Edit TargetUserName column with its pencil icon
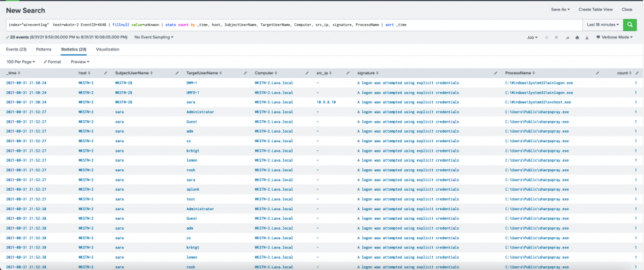The image size is (644, 270). 245,73
